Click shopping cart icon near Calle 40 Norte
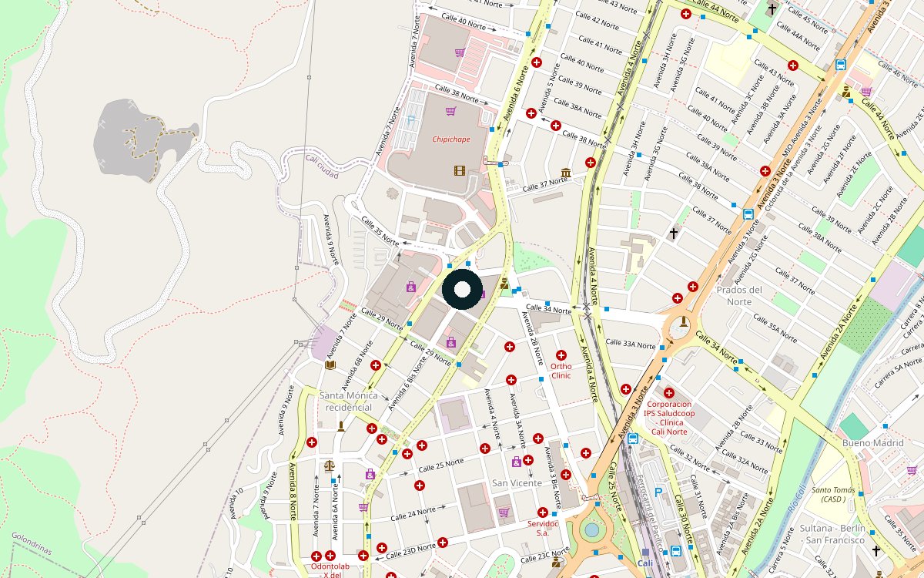The width and height of the screenshot is (924, 578). coord(460,53)
